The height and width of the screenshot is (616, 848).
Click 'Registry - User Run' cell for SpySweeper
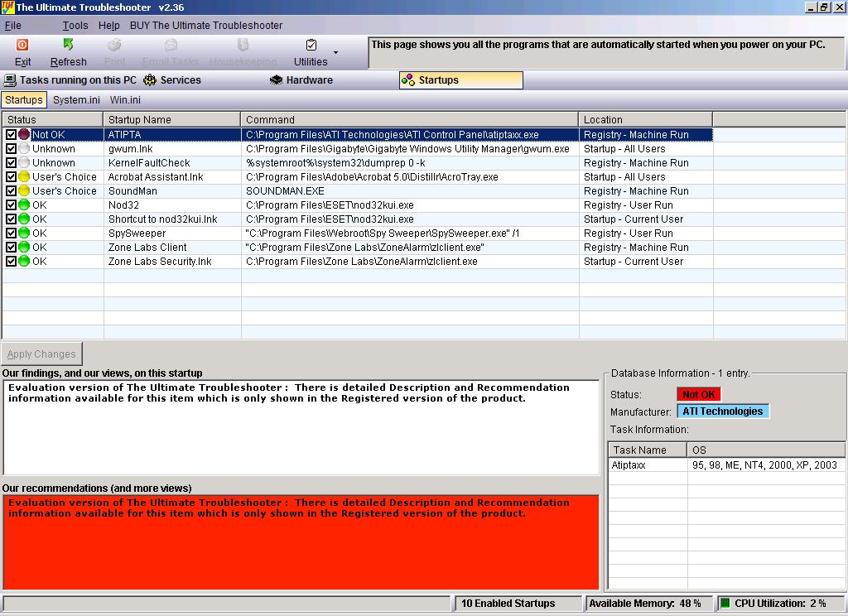646,233
